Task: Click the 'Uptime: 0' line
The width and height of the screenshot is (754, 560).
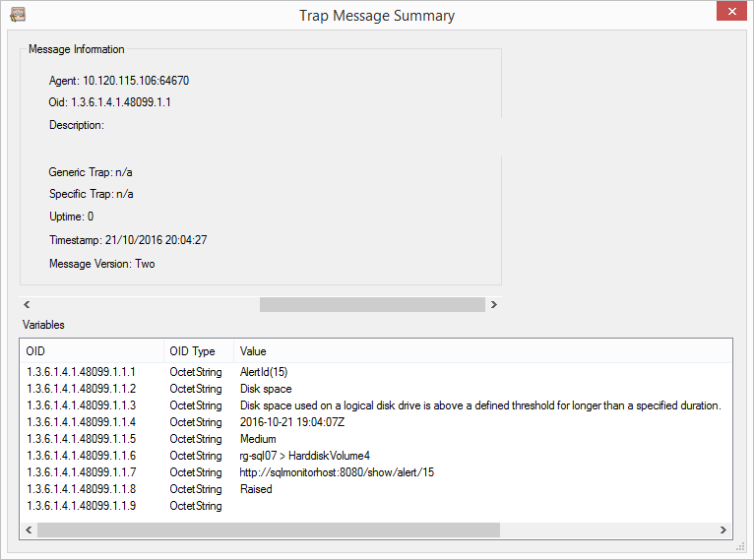Action: click(71, 217)
